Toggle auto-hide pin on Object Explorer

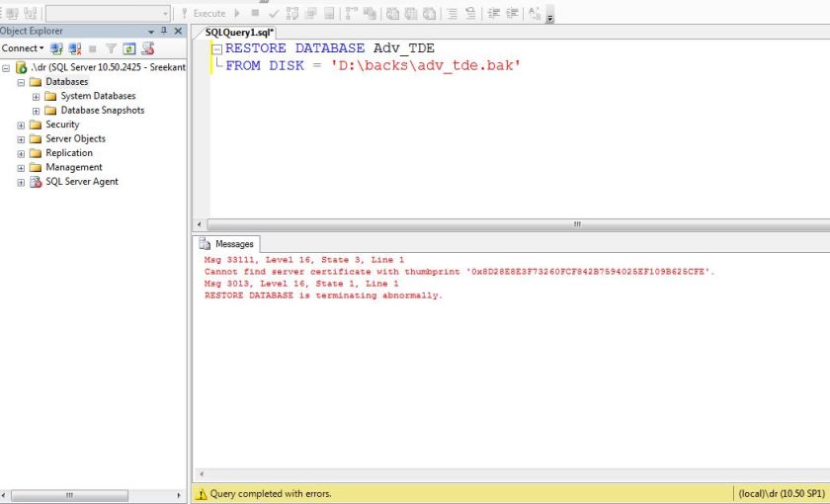point(164,32)
